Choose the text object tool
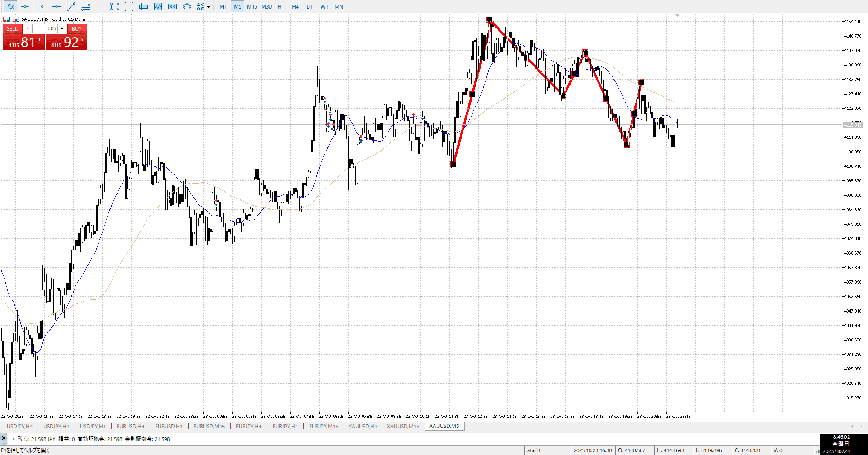 click(100, 6)
